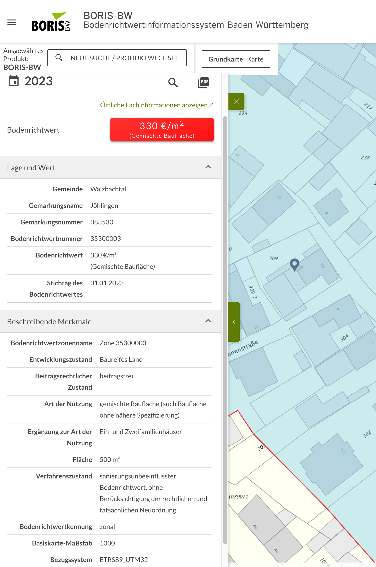
Task: Click the year 2023 label
Action: (39, 81)
